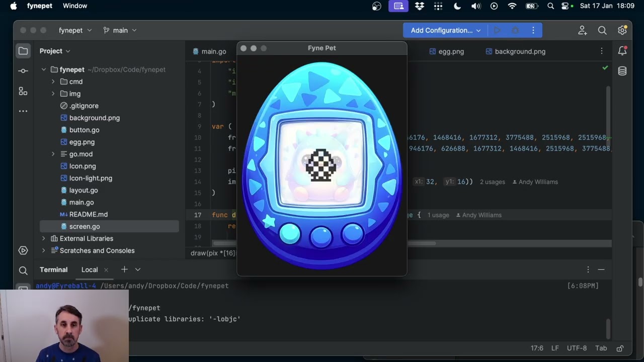Expand the cmd folder
Screen dimensions: 644x362
coord(53,81)
